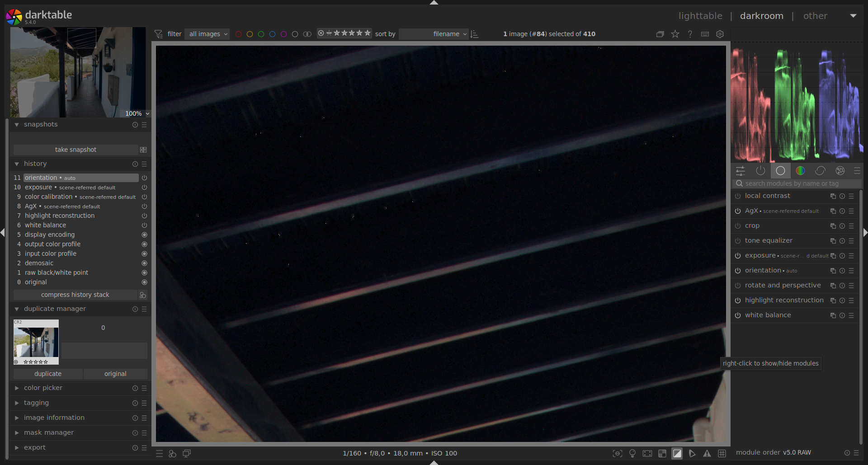
Task: Turn on the crop module
Action: pyautogui.click(x=738, y=226)
